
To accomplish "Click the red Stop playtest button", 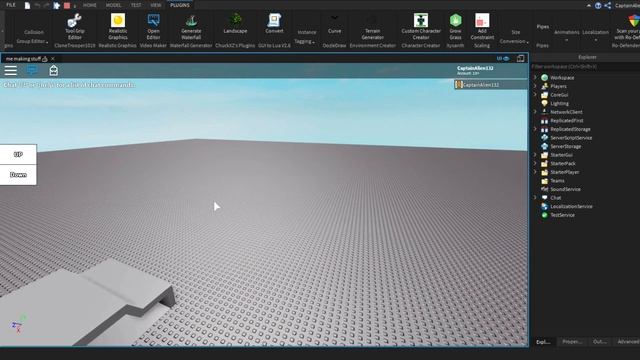I will 67,5.
